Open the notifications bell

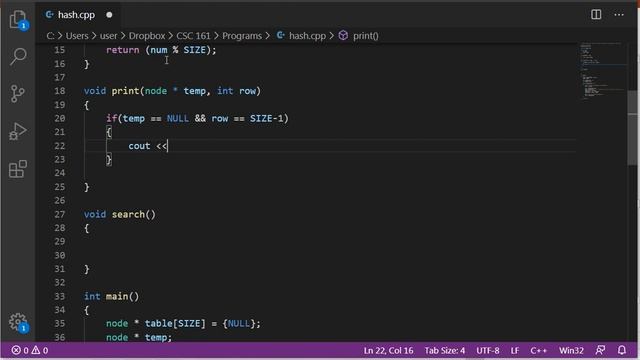[622, 350]
